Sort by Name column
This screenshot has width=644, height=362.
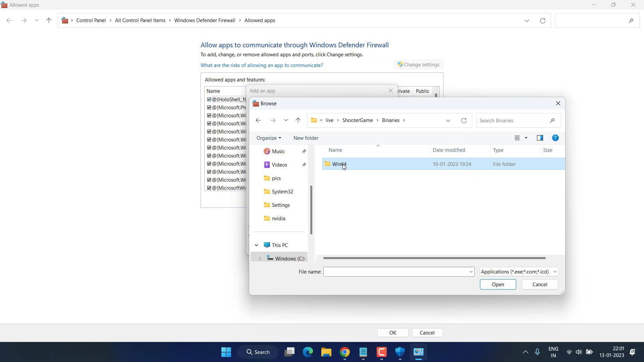[335, 150]
